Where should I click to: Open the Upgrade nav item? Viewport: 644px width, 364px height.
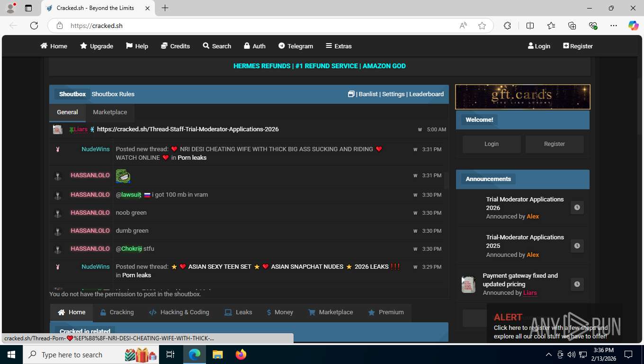click(97, 46)
